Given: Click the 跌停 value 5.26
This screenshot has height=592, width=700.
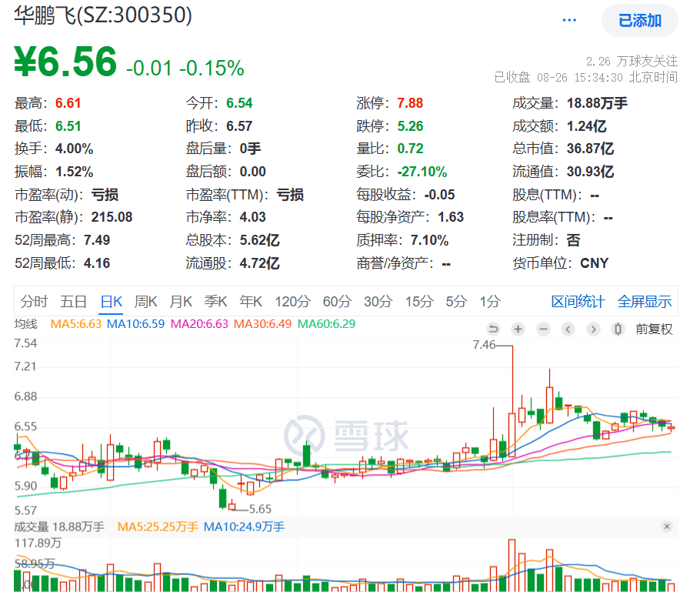Looking at the screenshot, I should pyautogui.click(x=410, y=126).
